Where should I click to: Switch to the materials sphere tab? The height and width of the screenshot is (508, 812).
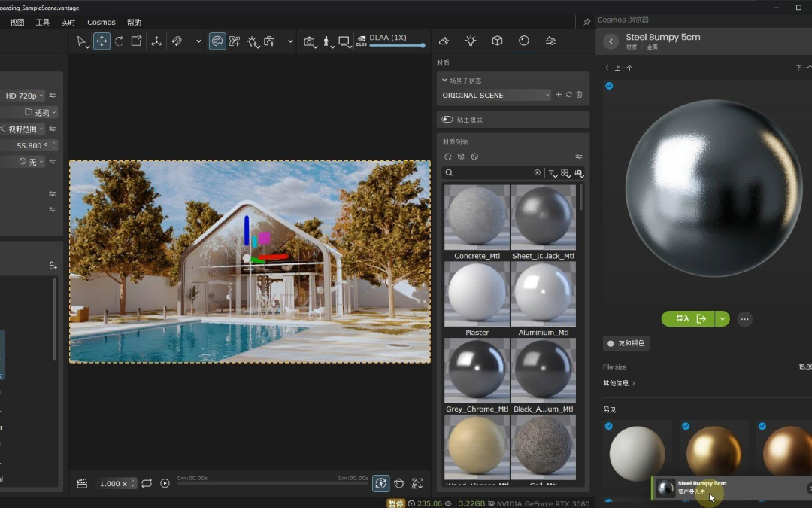tap(524, 41)
